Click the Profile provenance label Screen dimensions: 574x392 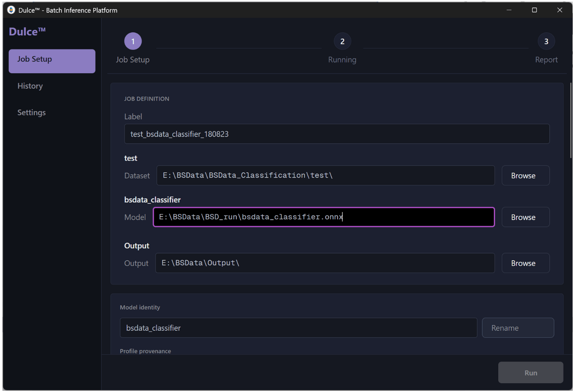pos(145,351)
